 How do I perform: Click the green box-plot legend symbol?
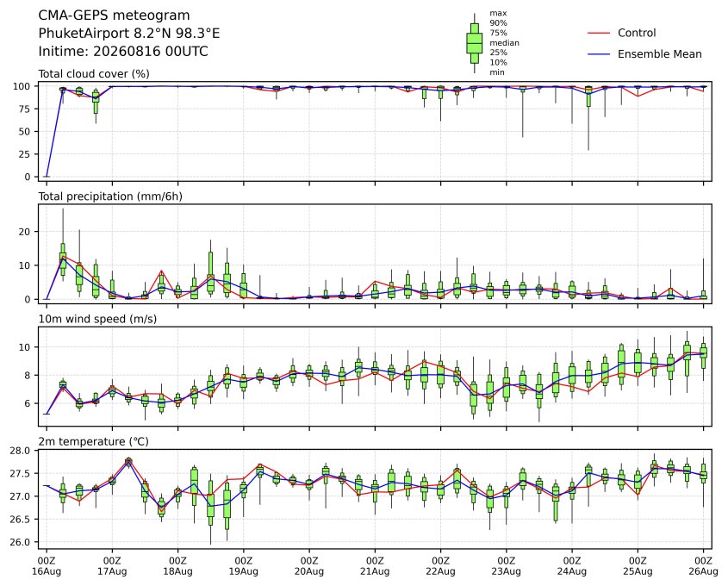tap(474, 43)
